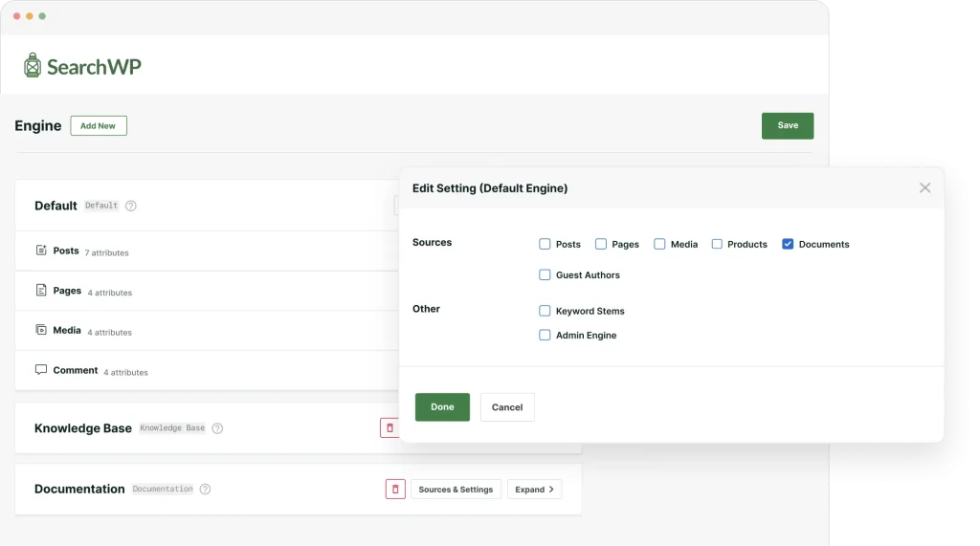The image size is (980, 546).
Task: Click the Engine page heading
Action: (x=38, y=125)
